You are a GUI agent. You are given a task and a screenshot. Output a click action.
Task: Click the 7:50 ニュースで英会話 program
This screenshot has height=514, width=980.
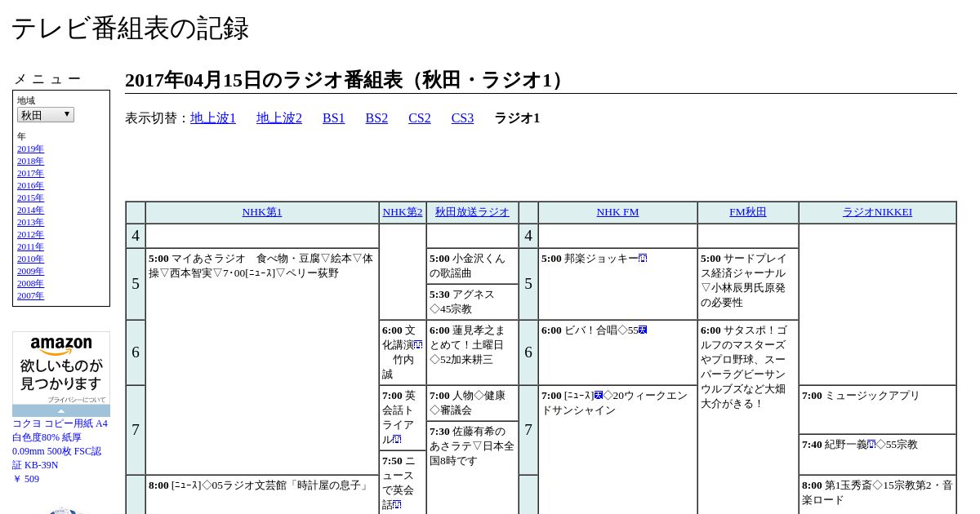click(x=403, y=483)
